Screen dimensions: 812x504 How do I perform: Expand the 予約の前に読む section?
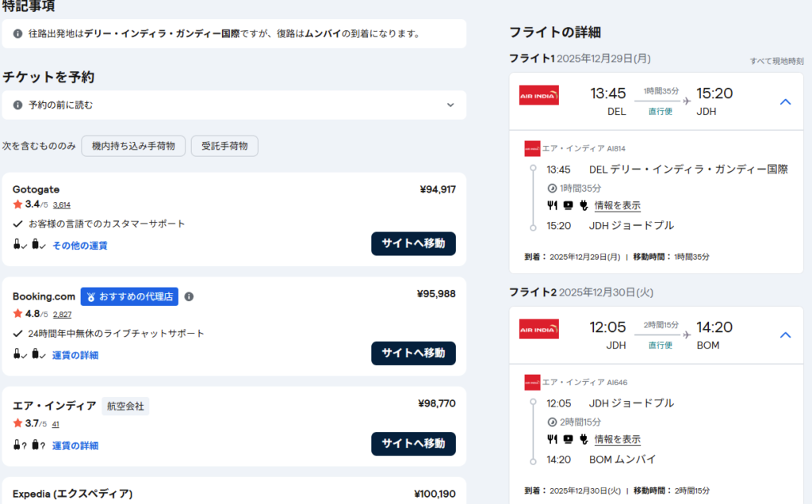(x=450, y=105)
